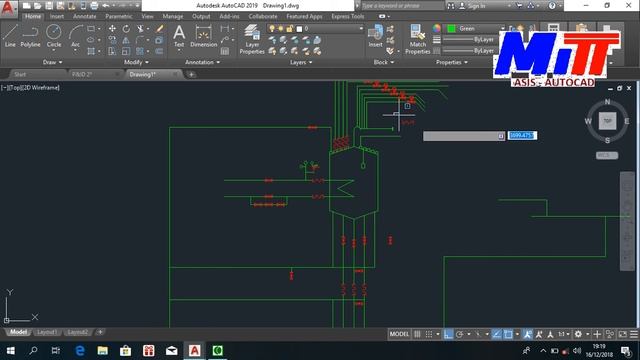Toggle object snap tracking in status bar

click(496, 334)
